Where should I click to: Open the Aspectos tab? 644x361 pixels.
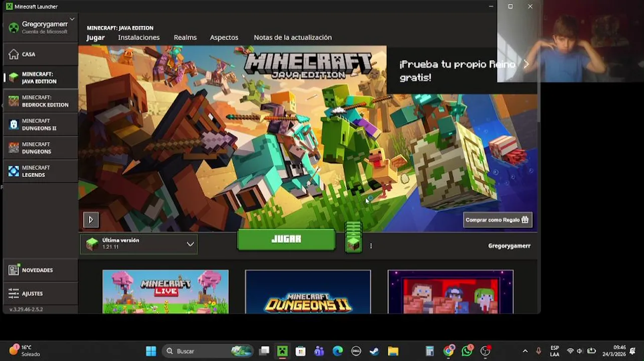coord(224,38)
